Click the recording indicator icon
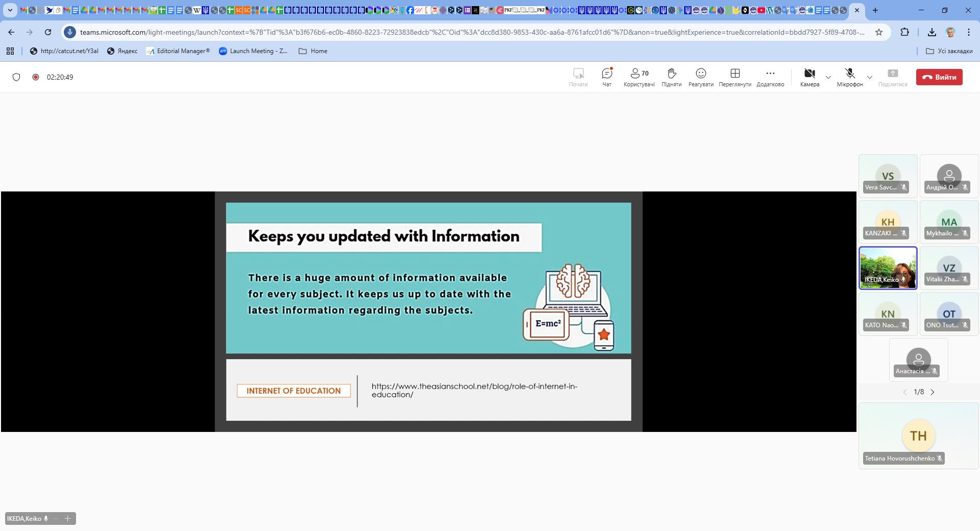980x531 pixels. coord(36,77)
